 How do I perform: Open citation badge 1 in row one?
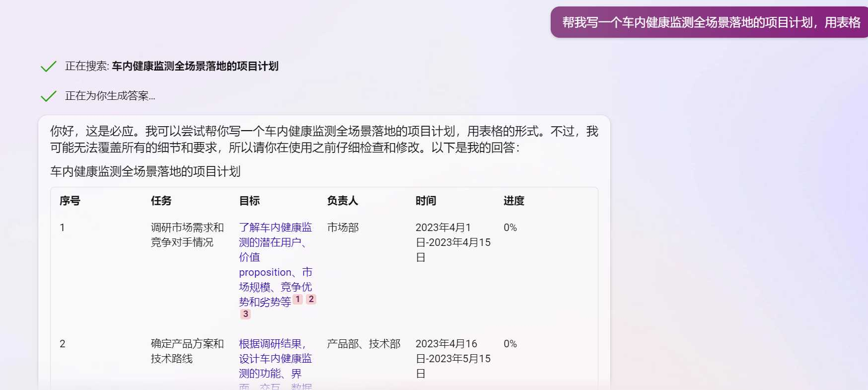298,299
